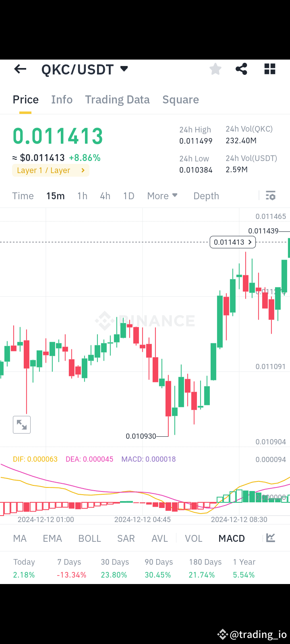Open the Layer 1 tag chevron

tap(83, 170)
